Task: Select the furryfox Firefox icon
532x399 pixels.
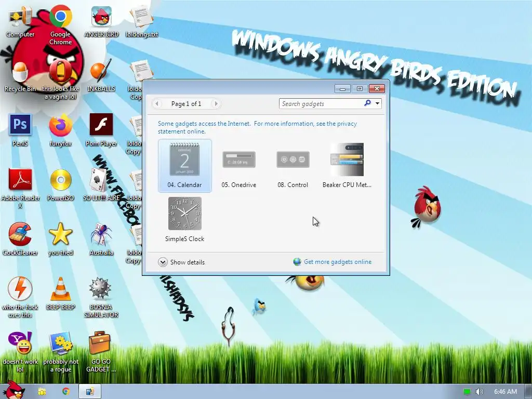Action: 60,130
